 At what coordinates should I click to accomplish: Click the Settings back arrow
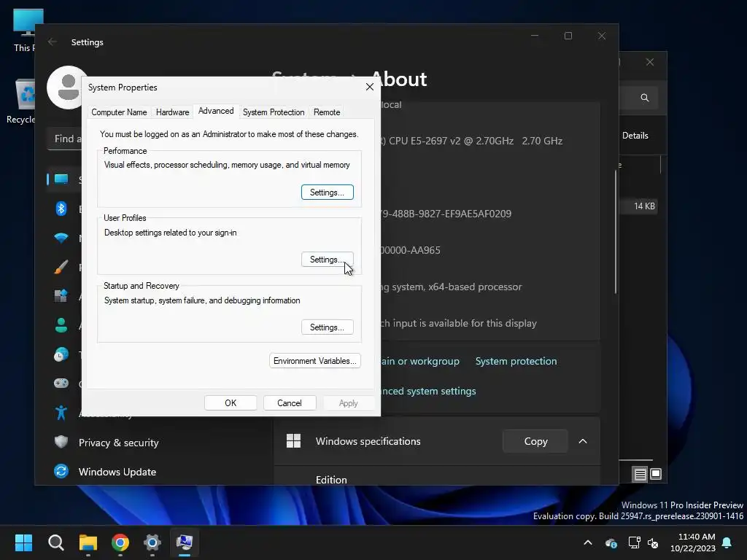coord(53,42)
